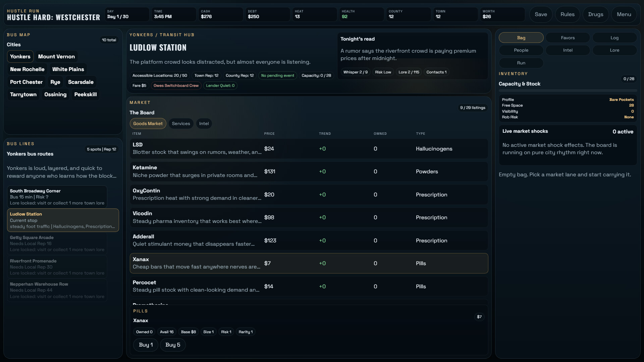Open the Menu
Image resolution: width=644 pixels, height=362 pixels.
pyautogui.click(x=624, y=14)
